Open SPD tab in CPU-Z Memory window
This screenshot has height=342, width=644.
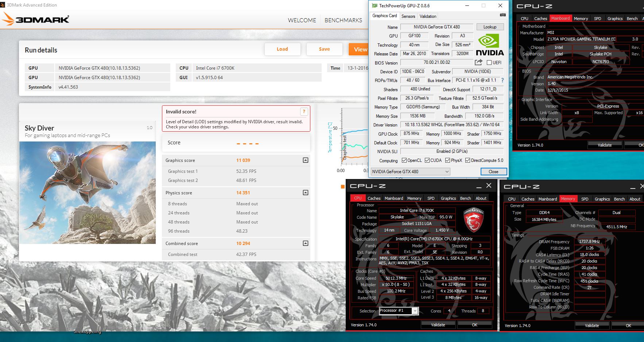[585, 199]
